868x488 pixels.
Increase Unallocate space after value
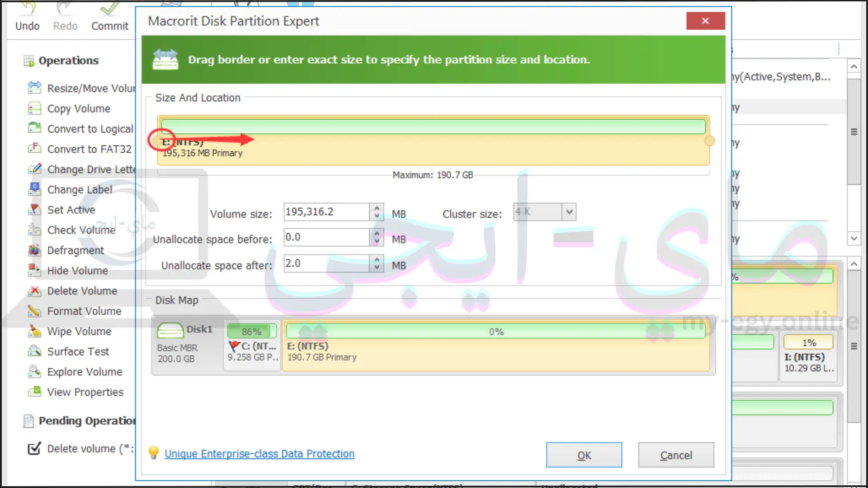pyautogui.click(x=377, y=259)
